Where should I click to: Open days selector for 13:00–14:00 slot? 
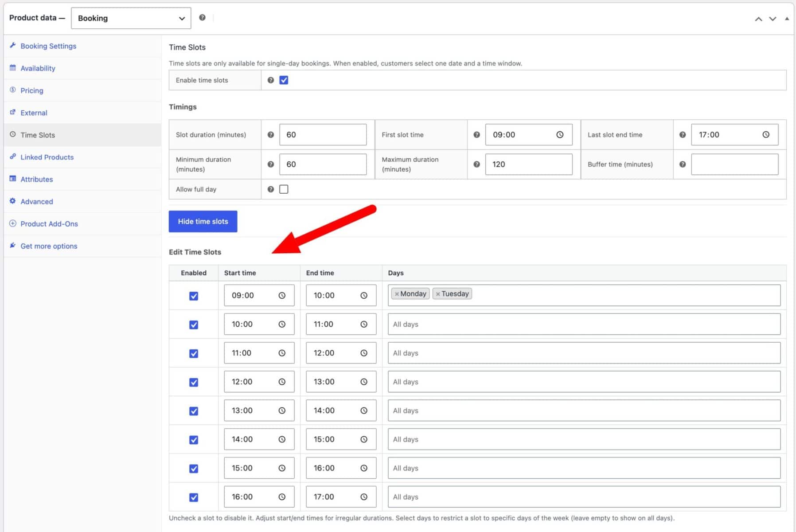(x=584, y=411)
